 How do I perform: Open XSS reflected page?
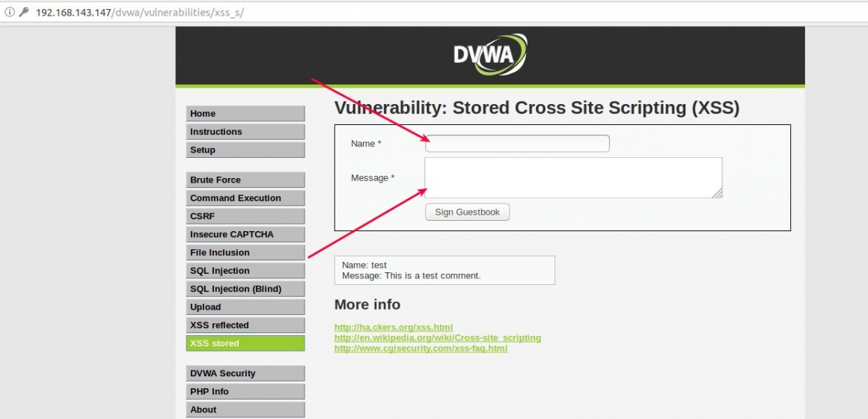(x=245, y=325)
